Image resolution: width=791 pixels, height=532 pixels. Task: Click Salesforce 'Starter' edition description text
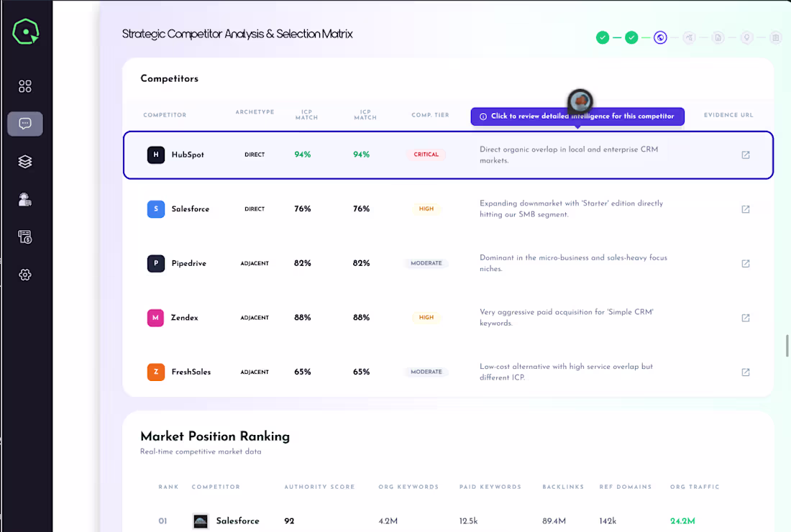[571, 208]
